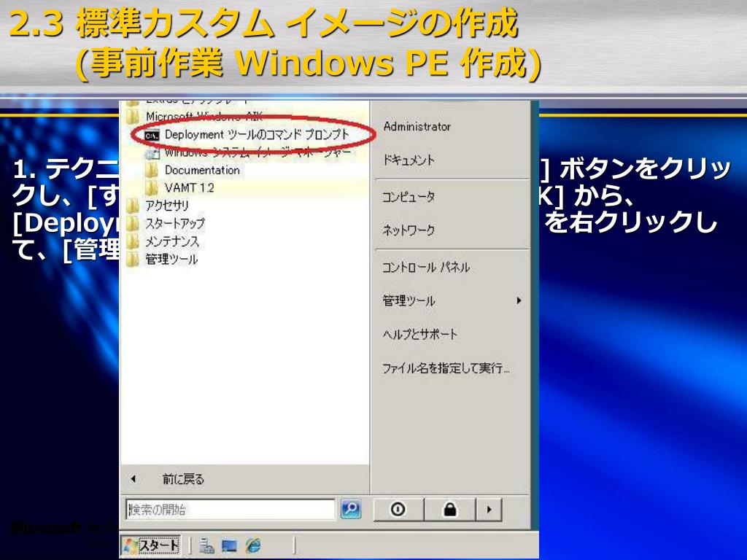Go back with 前に戻る
Image resolution: width=747 pixels, height=560 pixels.
(x=183, y=479)
